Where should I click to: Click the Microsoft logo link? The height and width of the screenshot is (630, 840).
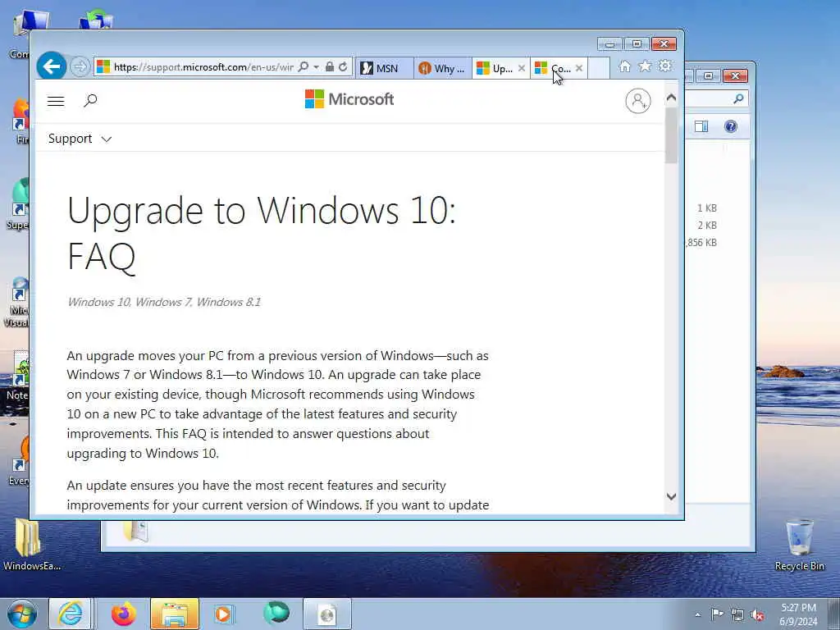[x=349, y=99]
